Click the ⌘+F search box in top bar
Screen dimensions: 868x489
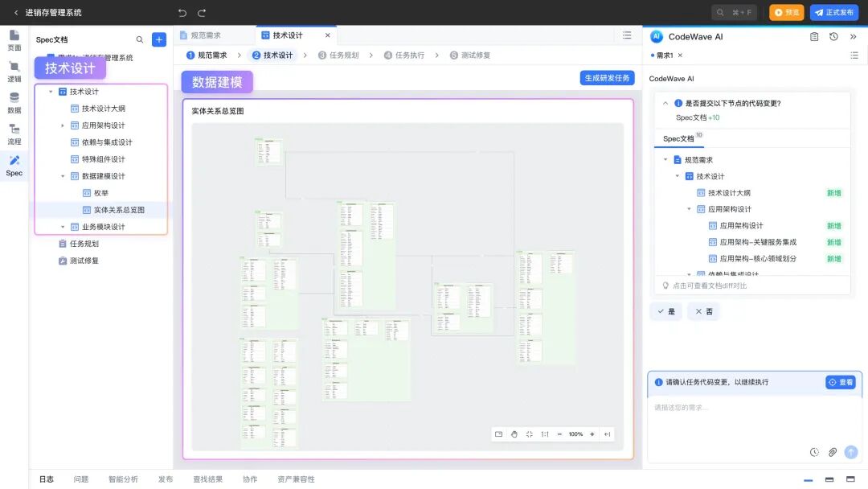[x=734, y=12]
